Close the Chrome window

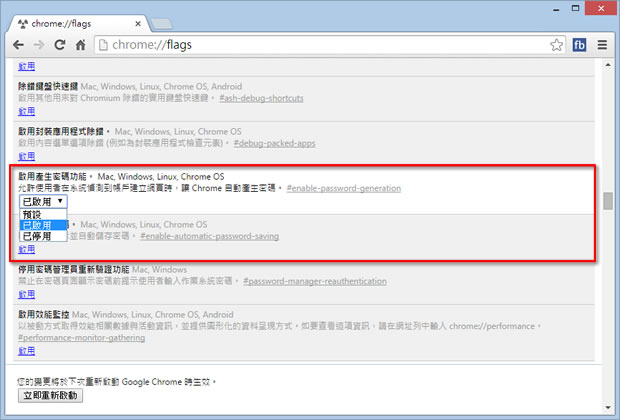point(601,9)
